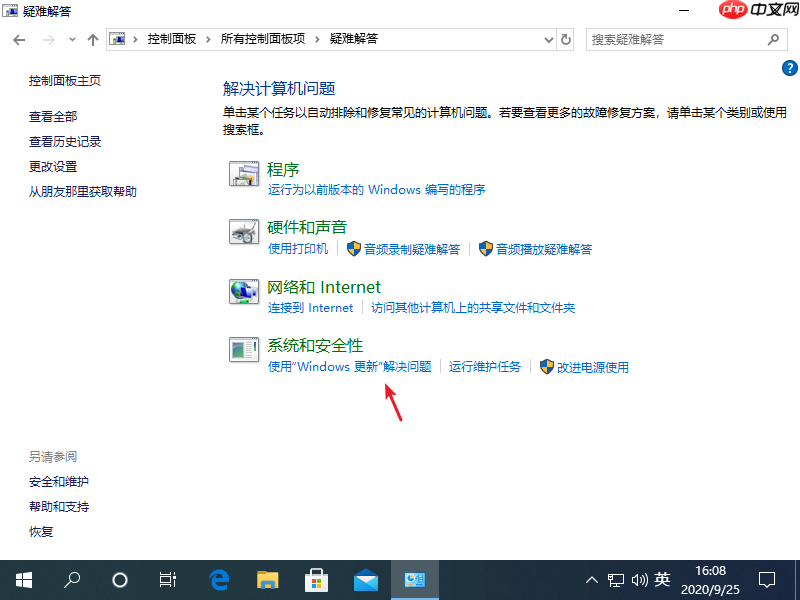Expand the chevron after 所有控制面板项 breadcrumb
The width and height of the screenshot is (800, 600).
[x=317, y=39]
